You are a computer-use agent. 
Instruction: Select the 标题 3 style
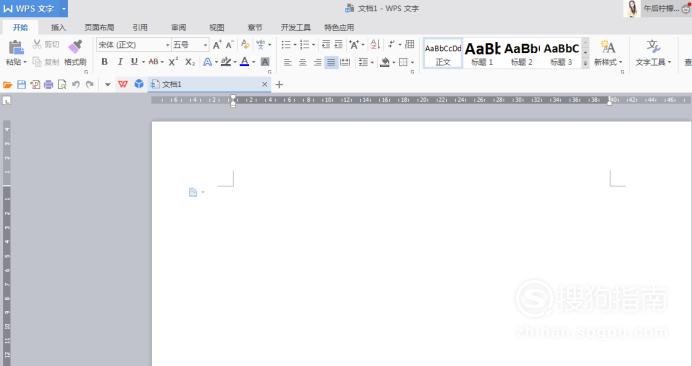(561, 53)
